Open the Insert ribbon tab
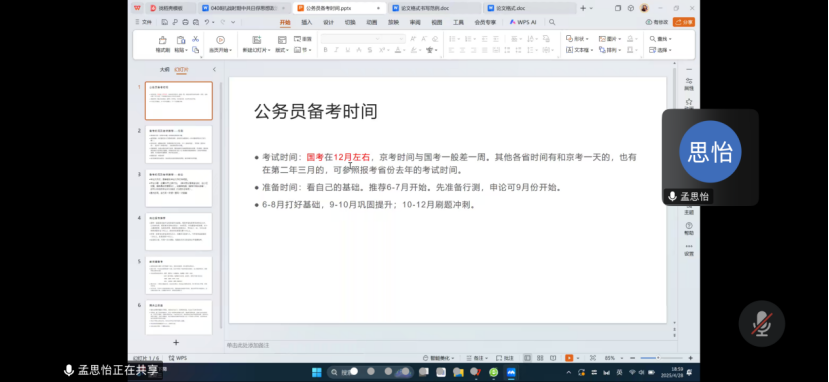 click(x=307, y=22)
